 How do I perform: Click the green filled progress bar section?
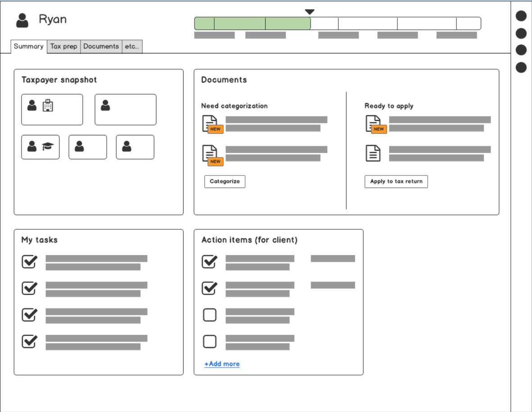pyautogui.click(x=252, y=23)
